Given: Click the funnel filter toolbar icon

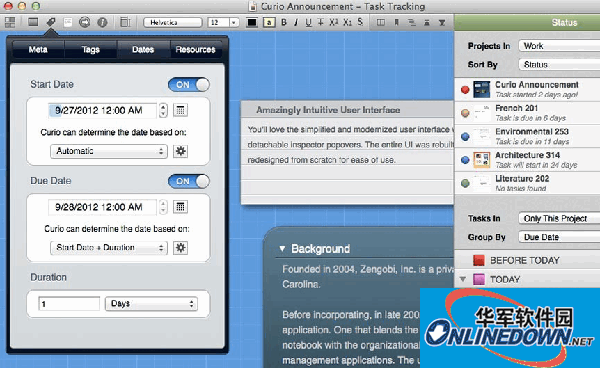Looking at the screenshot, I should (442, 23).
